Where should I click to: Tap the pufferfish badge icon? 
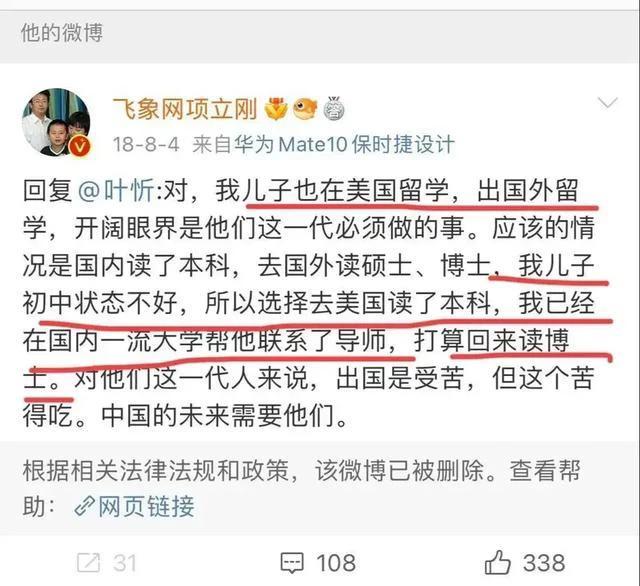coord(305,109)
